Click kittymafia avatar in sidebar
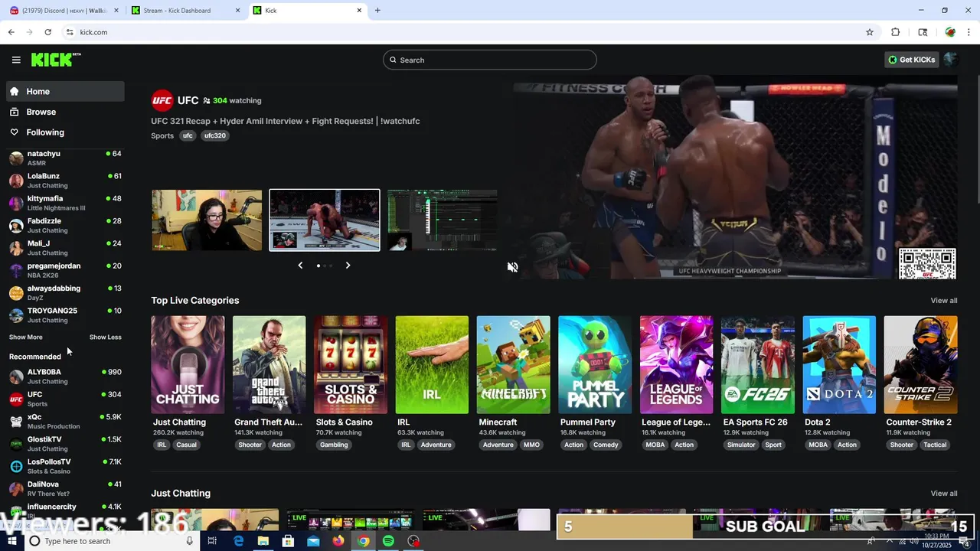Viewport: 980px width, 551px height. [x=16, y=203]
